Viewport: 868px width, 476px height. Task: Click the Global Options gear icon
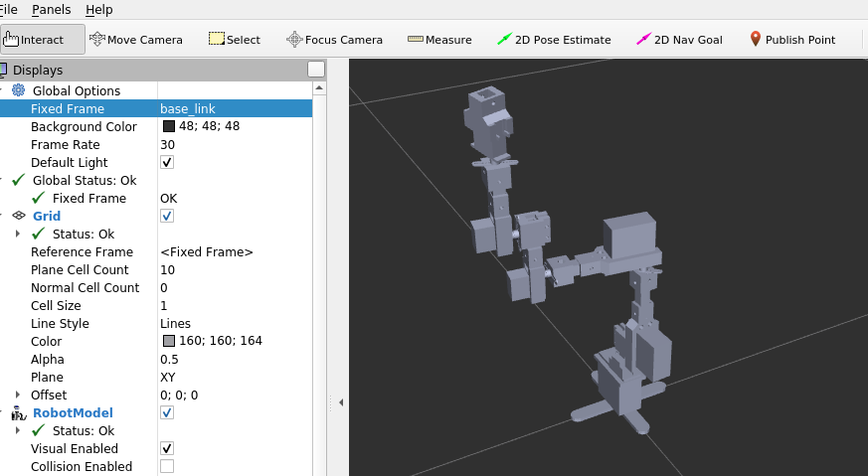[x=19, y=90]
